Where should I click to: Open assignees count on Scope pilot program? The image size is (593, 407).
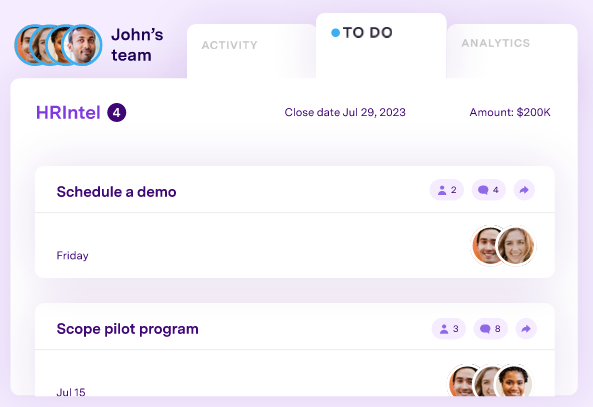[449, 329]
